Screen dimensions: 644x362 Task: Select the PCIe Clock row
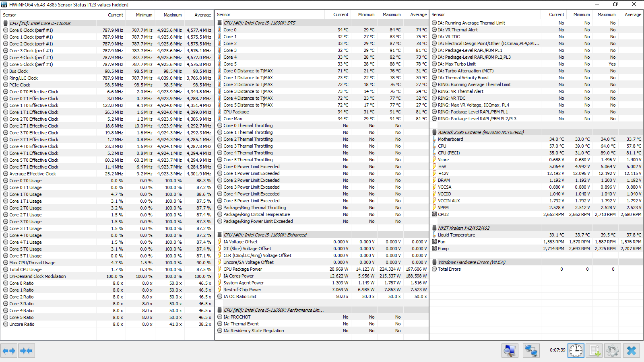[x=107, y=85]
